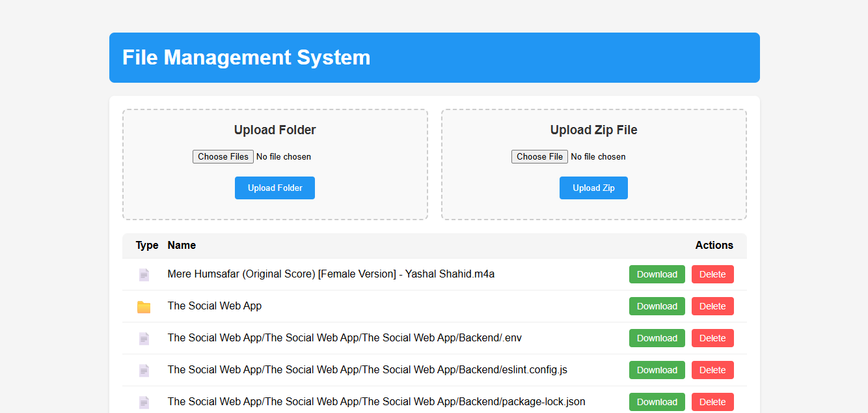Image resolution: width=868 pixels, height=413 pixels.
Task: Select The Social Web App folder name
Action: pyautogui.click(x=215, y=306)
